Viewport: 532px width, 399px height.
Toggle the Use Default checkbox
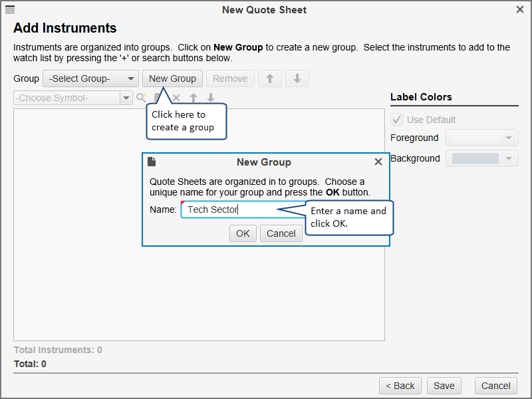click(x=397, y=120)
